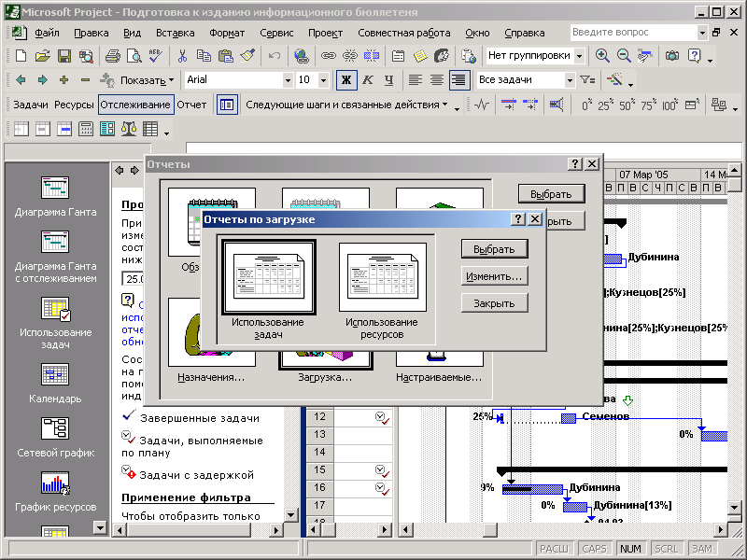Expand the Показать outline dropdown
747x560 pixels.
[146, 80]
